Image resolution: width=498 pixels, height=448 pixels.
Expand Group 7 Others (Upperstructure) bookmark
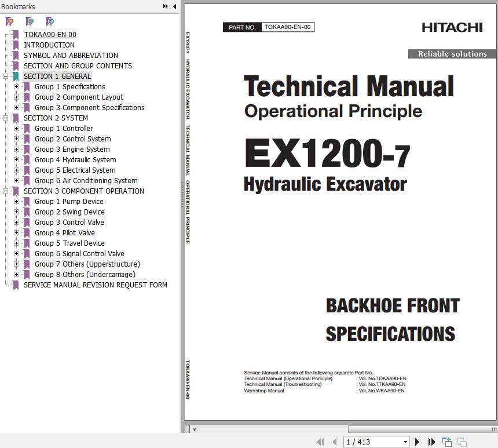tap(17, 264)
